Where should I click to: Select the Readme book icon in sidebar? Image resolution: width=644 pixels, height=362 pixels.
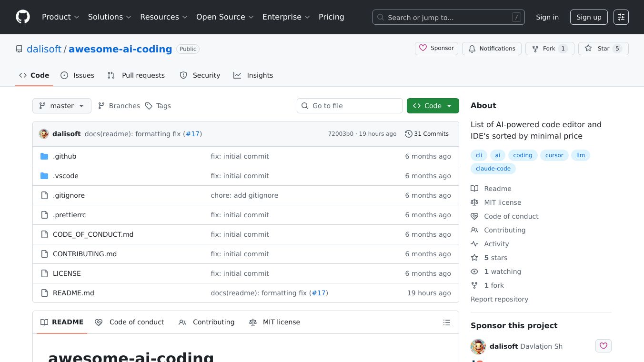tap(474, 189)
